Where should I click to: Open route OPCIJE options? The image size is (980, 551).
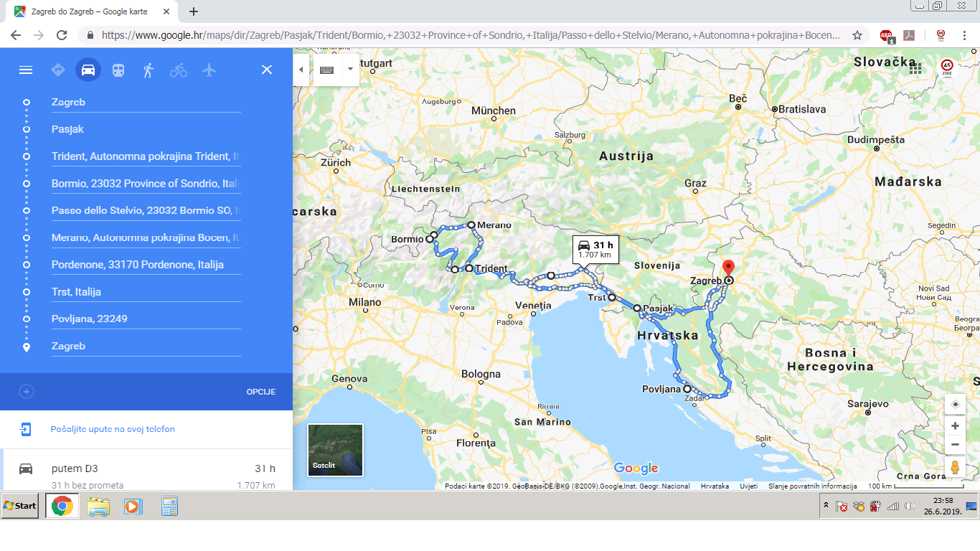point(261,392)
